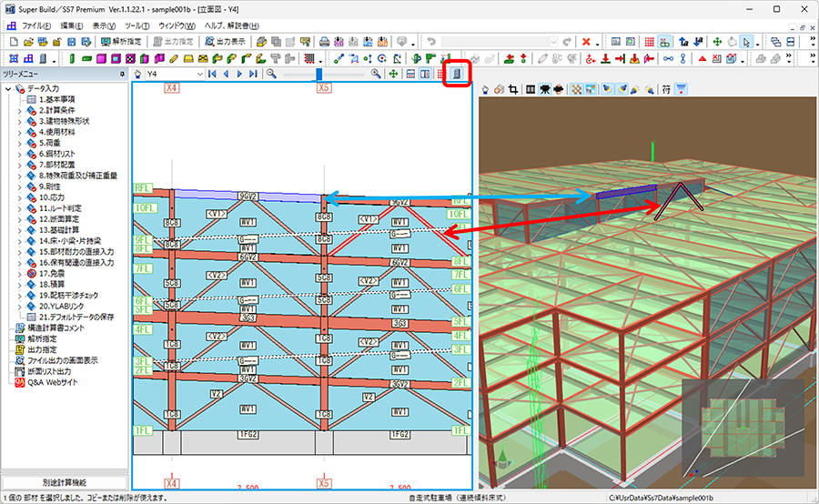This screenshot has height=504, width=819.
Task: Toggle the filter funnel icon in 3D toolbar
Action: (x=681, y=90)
